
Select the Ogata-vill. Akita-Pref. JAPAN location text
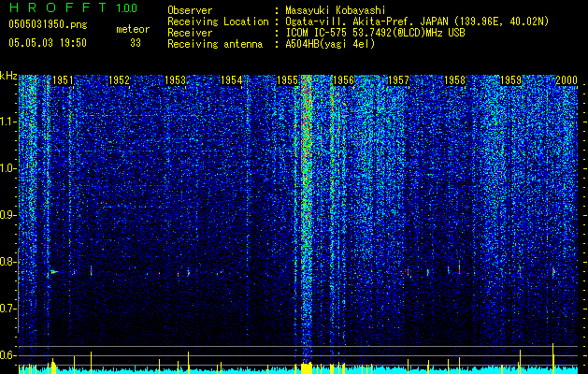pos(417,22)
